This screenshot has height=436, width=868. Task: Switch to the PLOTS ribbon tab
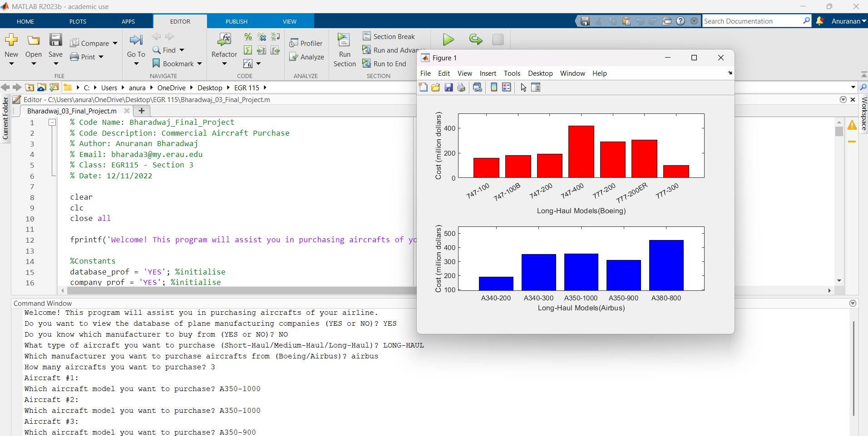[x=78, y=21]
